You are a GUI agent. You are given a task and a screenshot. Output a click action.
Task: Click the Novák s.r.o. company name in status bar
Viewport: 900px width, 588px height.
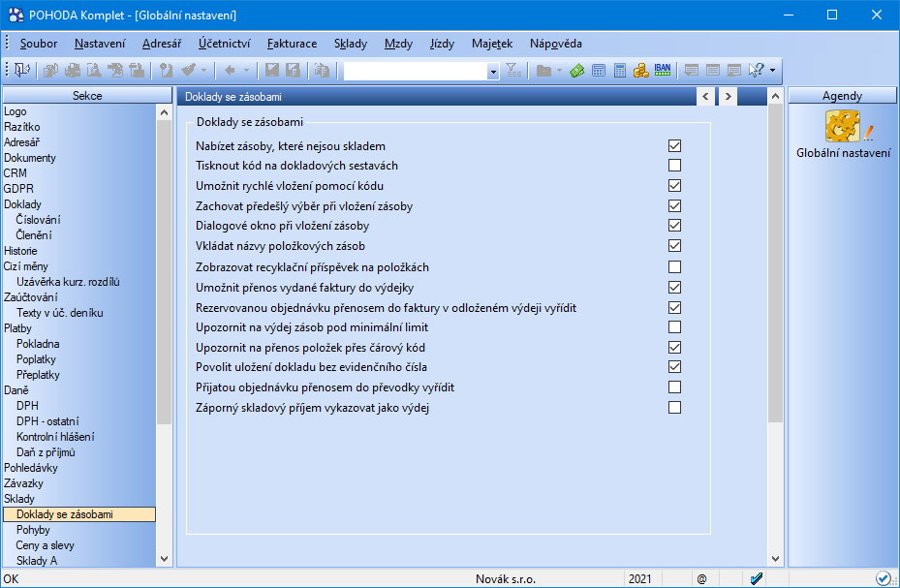coord(506,579)
